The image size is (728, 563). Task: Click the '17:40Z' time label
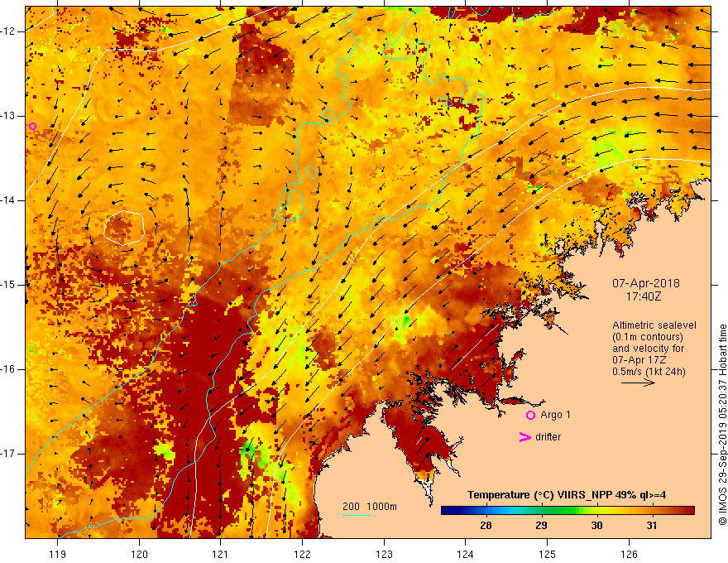tap(644, 296)
